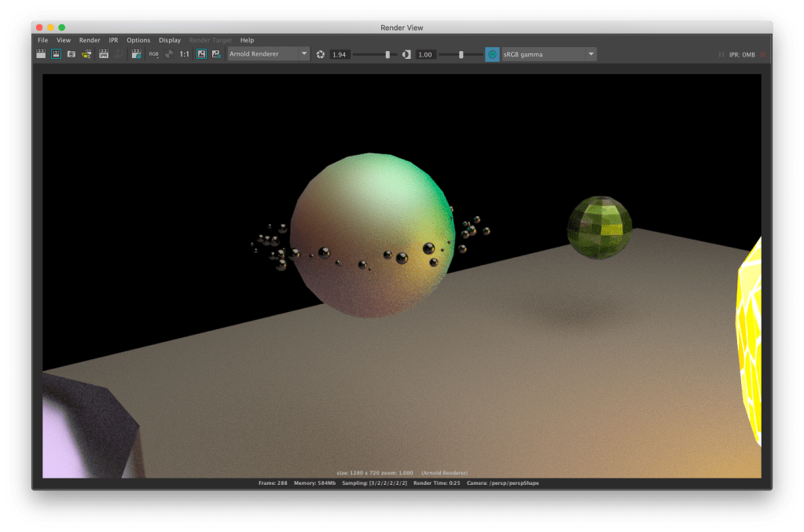Click the gamma contrast icon

[x=406, y=54]
